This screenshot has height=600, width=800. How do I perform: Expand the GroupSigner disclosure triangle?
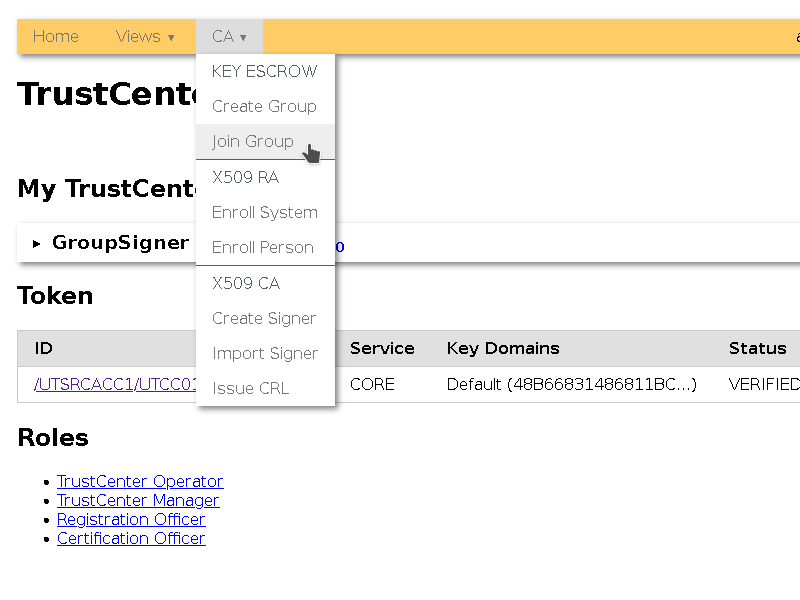click(x=37, y=243)
